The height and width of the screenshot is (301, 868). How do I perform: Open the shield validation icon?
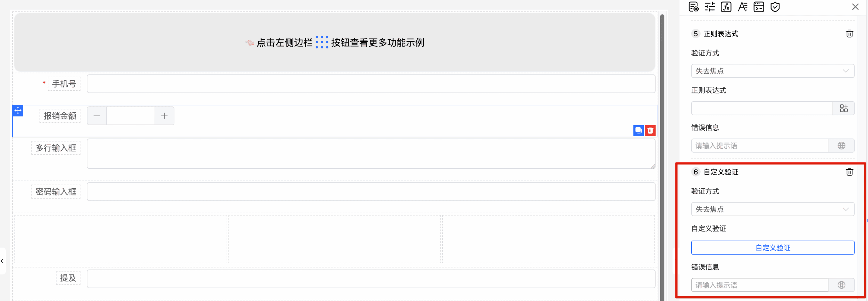[775, 7]
